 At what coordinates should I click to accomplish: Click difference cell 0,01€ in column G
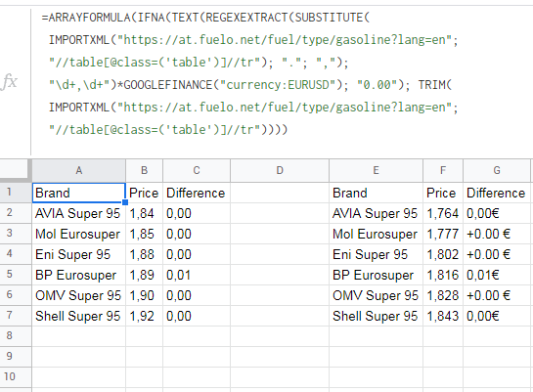(x=497, y=275)
